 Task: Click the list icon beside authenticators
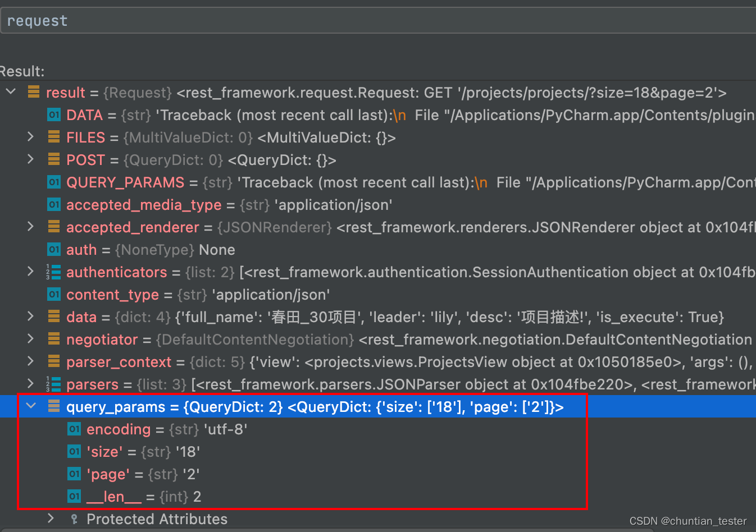53,272
